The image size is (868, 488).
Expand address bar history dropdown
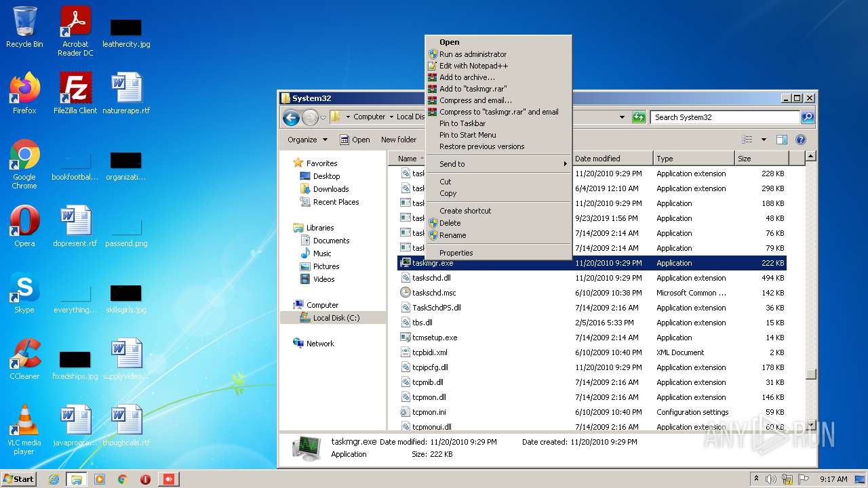[x=622, y=117]
